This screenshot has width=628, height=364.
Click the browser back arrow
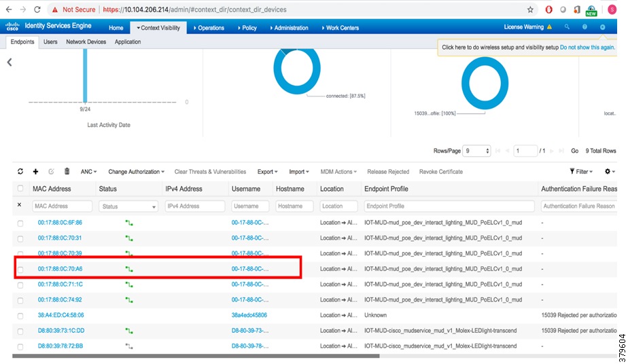[x=8, y=10]
